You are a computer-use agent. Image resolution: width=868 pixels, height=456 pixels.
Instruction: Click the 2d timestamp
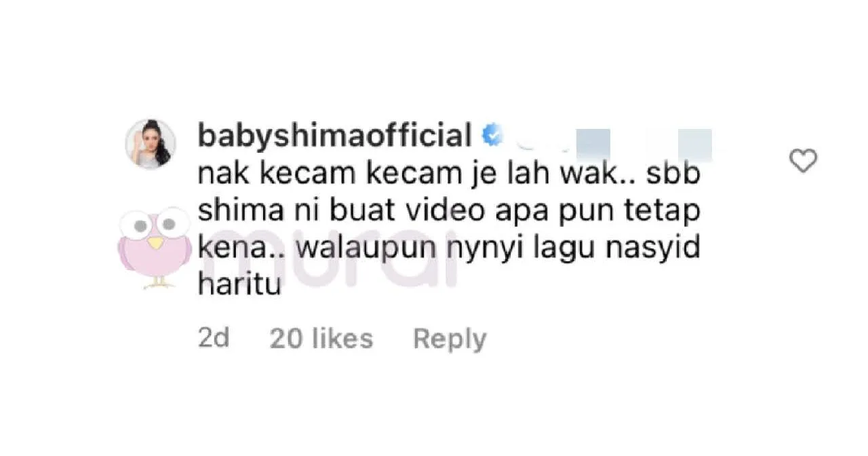(x=213, y=338)
